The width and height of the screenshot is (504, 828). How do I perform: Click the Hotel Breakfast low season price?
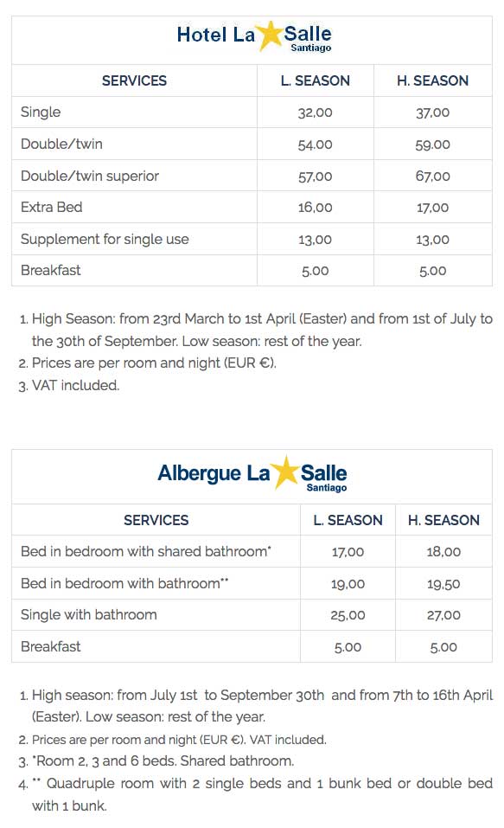coord(315,272)
